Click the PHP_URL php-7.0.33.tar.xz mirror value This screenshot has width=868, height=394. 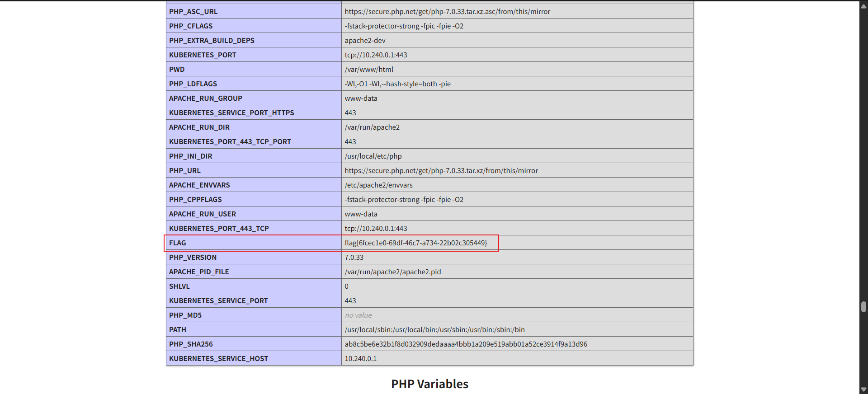[x=441, y=171]
